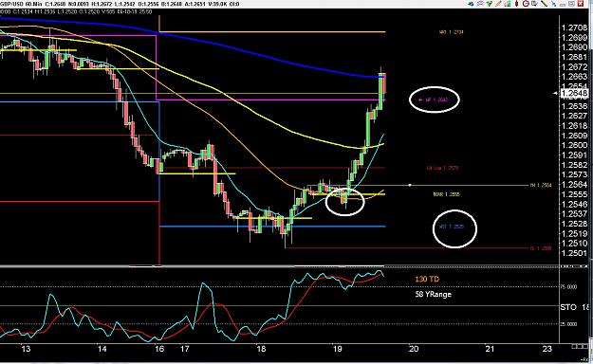The width and height of the screenshot is (593, 364).
Task: Click the STO stochastic indicator label
Action: point(568,307)
